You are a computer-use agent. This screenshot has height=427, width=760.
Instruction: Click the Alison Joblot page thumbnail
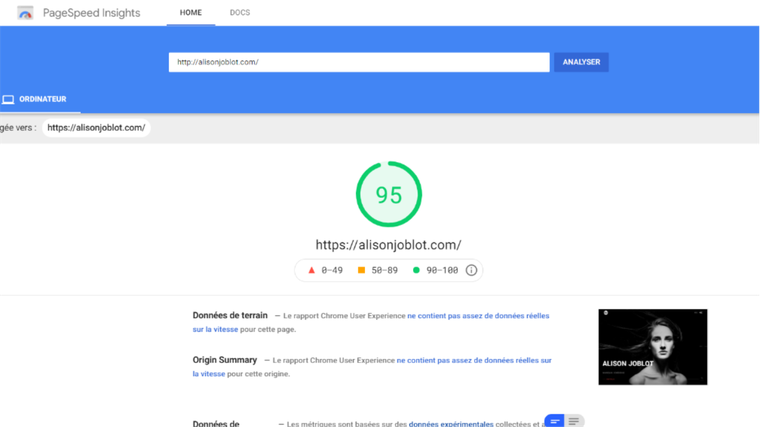(652, 347)
